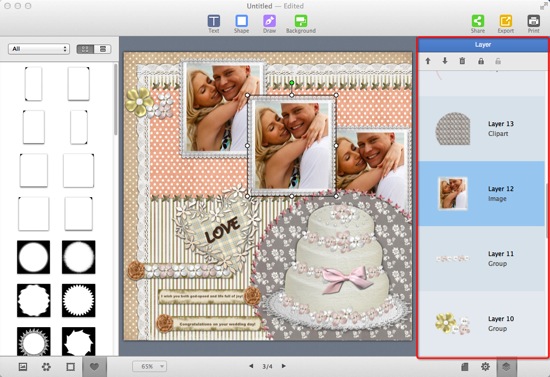550x377 pixels.
Task: Open the clipart flower tab
Action: point(46,367)
